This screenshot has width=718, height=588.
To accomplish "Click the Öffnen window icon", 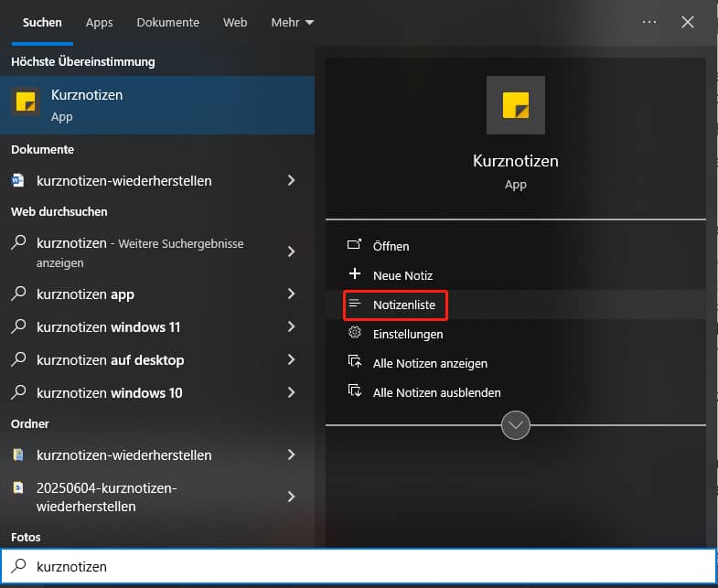I will pyautogui.click(x=354, y=244).
